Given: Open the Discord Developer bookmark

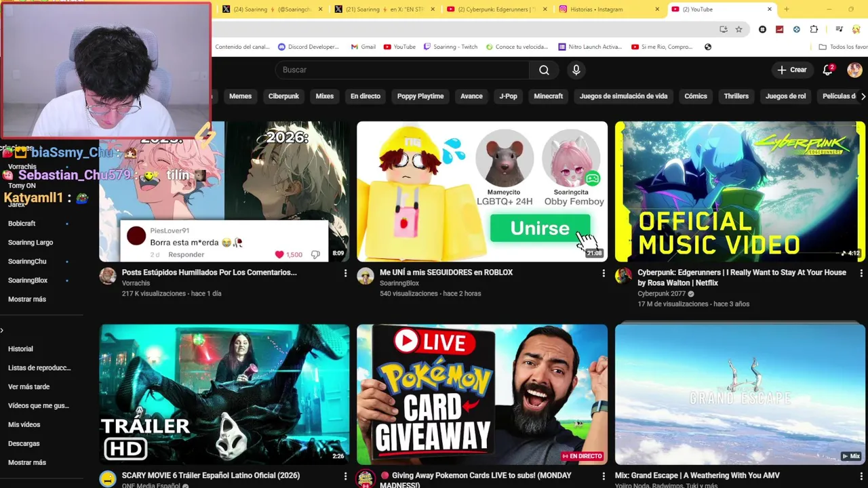Looking at the screenshot, I should [309, 47].
